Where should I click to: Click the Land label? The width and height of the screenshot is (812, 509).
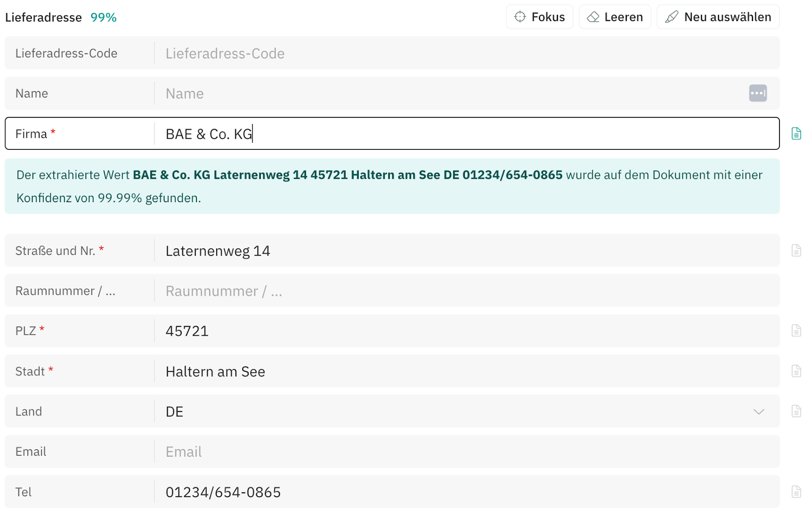(28, 411)
